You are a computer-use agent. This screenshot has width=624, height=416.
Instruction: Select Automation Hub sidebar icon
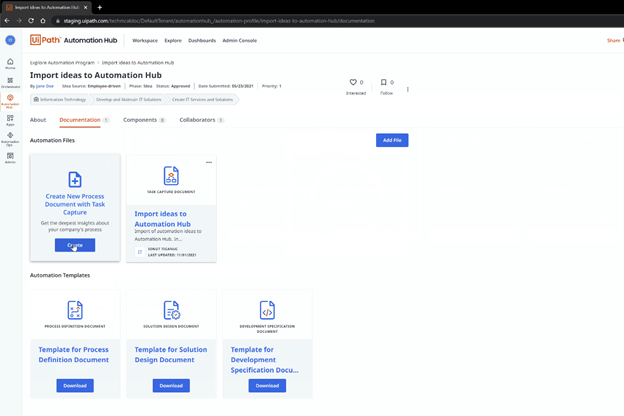coord(10,101)
